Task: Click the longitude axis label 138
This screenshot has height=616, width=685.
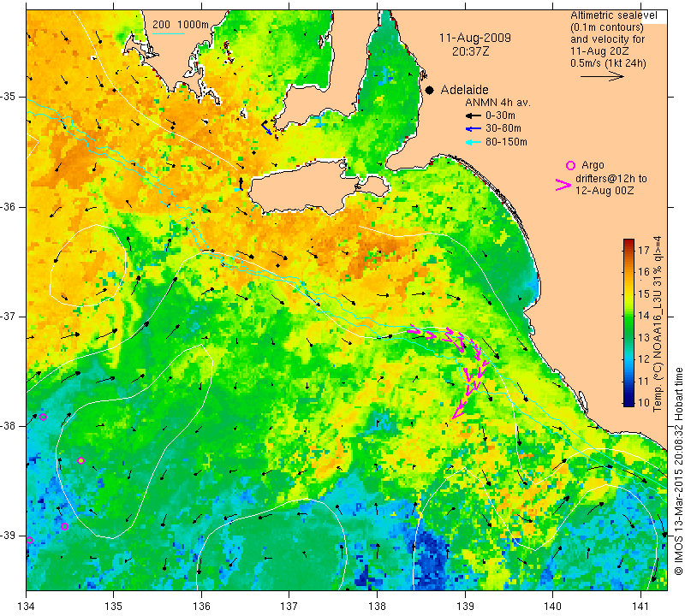Action: click(377, 607)
